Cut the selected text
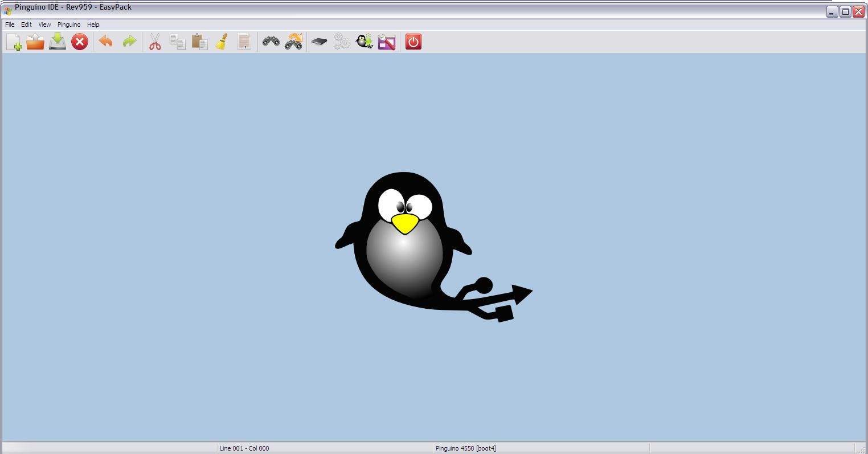Viewport: 868px width, 454px height. pyautogui.click(x=154, y=41)
